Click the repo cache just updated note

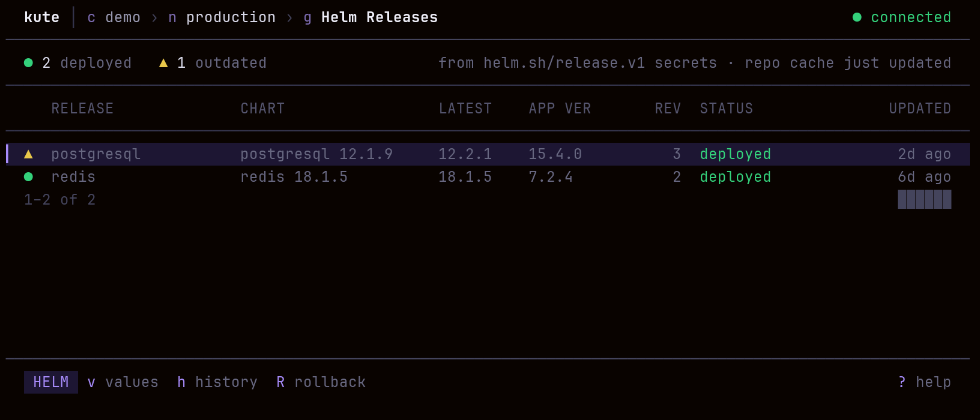848,63
